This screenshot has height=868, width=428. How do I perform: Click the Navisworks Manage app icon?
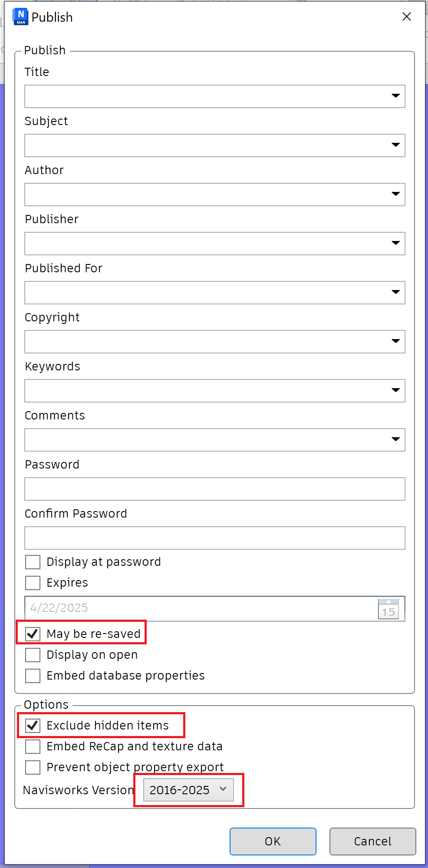tap(20, 17)
